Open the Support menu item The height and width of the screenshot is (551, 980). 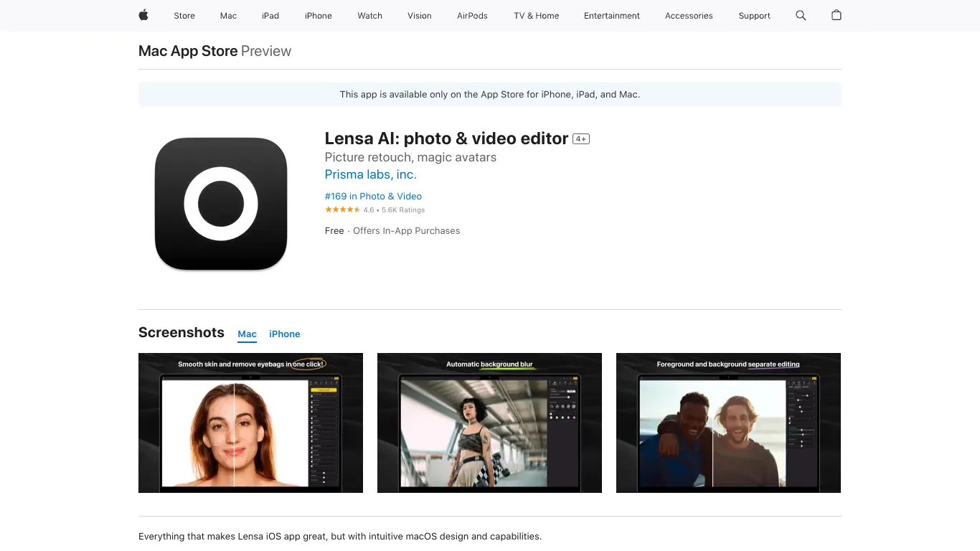[x=754, y=16]
